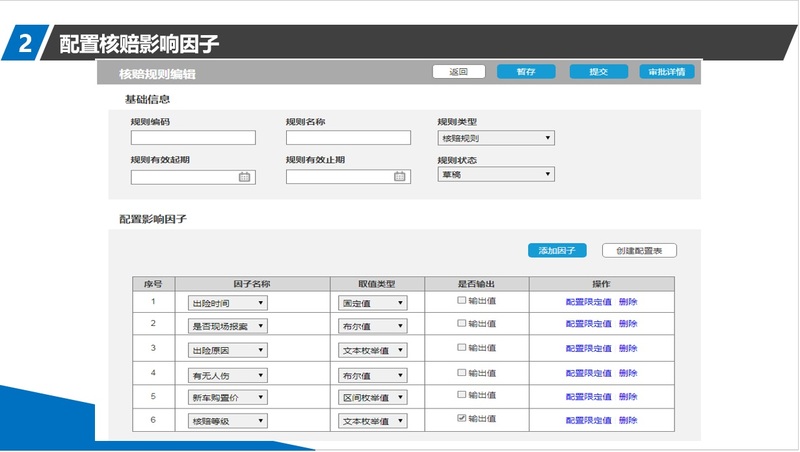Click 删除 link in row 1
The width and height of the screenshot is (800, 452).
628,302
